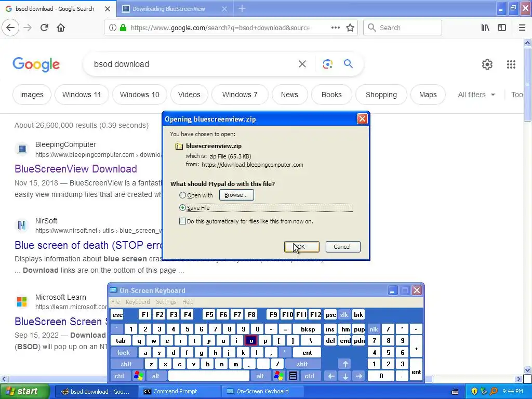Screen dimensions: 532x399
Task: Go to the browser Home icon
Action: [x=61, y=28]
